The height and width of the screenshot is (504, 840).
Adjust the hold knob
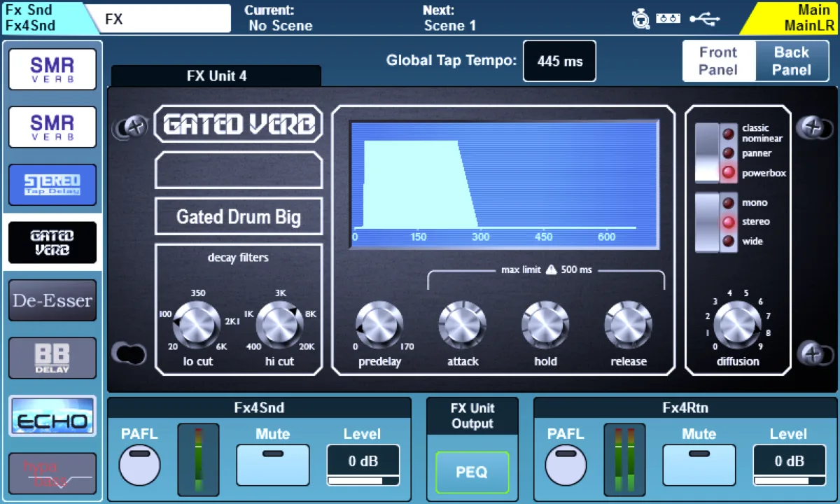545,325
